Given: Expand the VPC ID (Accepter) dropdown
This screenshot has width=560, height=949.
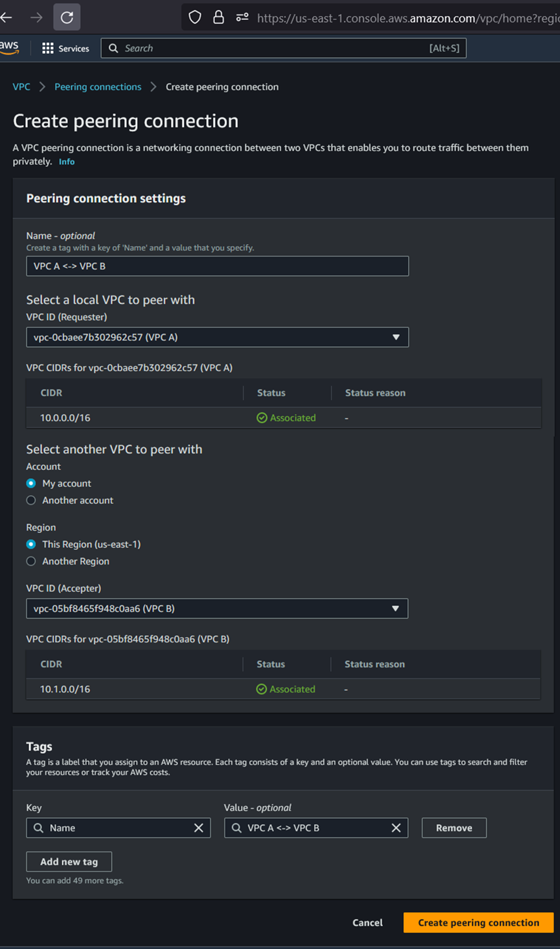Looking at the screenshot, I should point(217,608).
